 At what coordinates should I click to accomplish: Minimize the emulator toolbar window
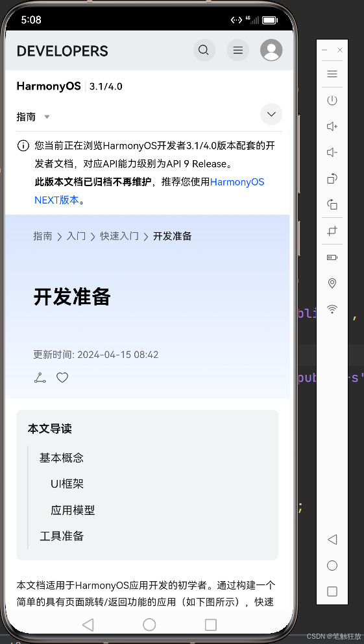coord(324,50)
